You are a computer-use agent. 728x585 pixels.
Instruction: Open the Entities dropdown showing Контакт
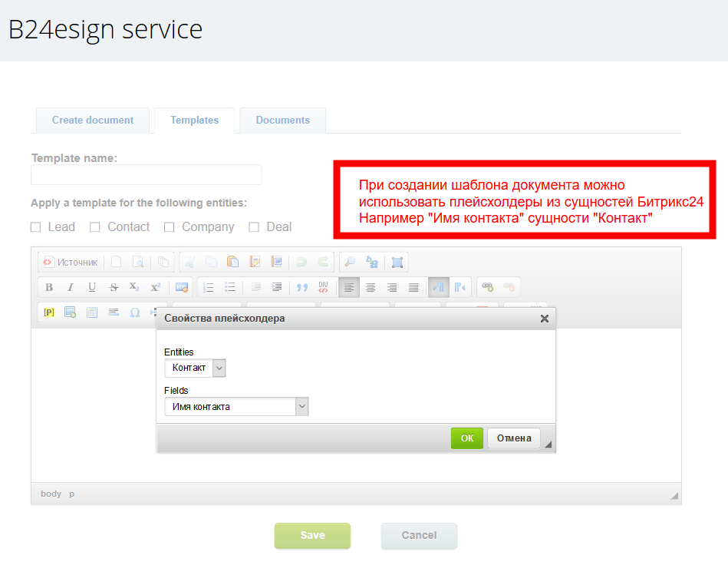click(195, 368)
